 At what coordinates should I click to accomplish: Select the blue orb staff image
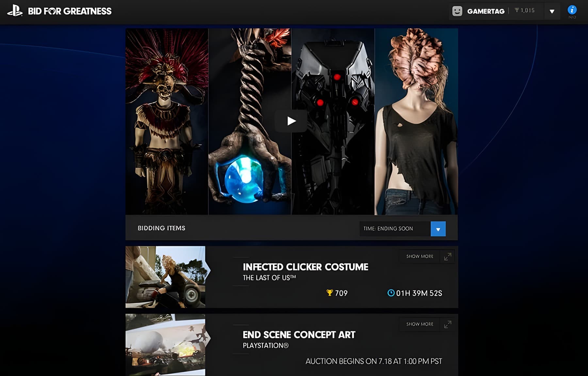tap(250, 122)
